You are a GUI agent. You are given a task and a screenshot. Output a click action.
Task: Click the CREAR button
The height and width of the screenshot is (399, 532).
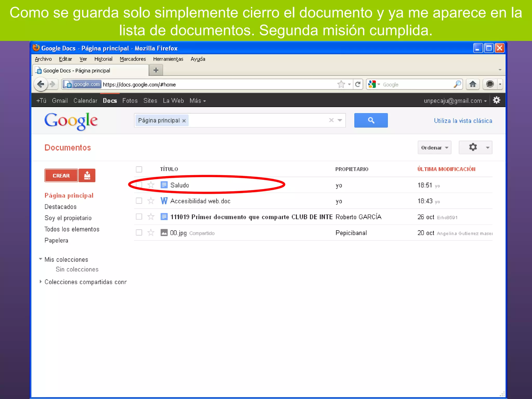coord(61,176)
